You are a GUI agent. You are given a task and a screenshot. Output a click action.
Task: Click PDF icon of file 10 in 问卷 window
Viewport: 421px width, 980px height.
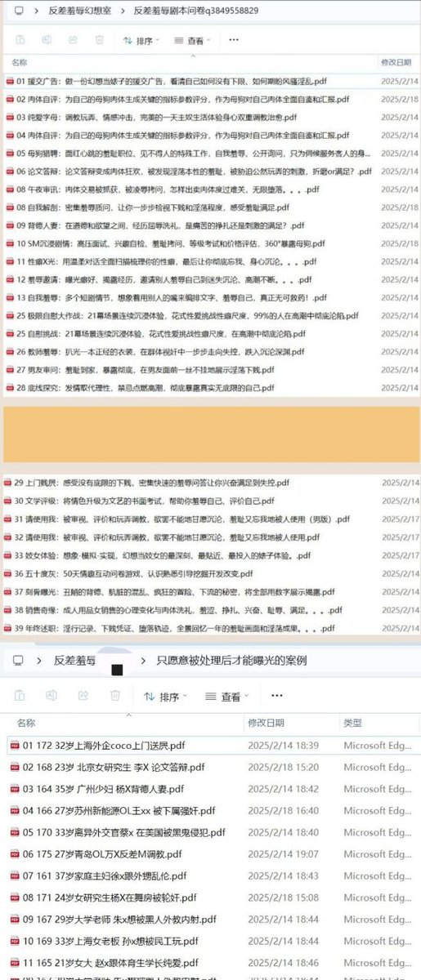[10, 243]
